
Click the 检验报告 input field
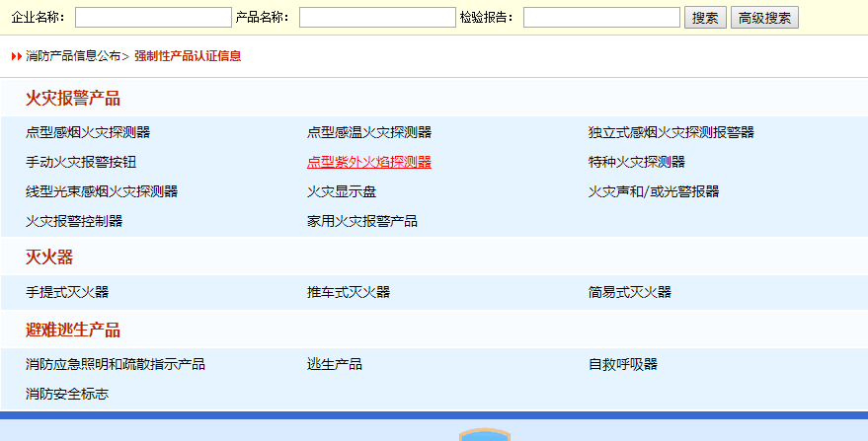pyautogui.click(x=600, y=18)
